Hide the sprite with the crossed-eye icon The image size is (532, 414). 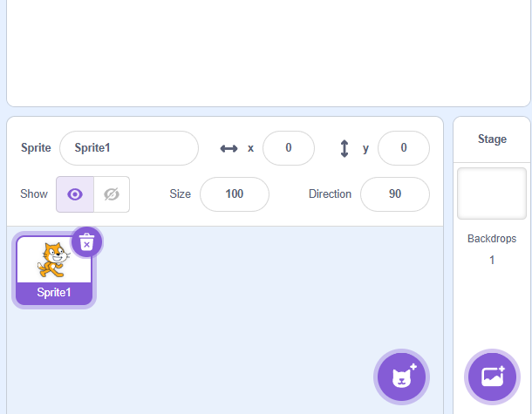tap(112, 194)
